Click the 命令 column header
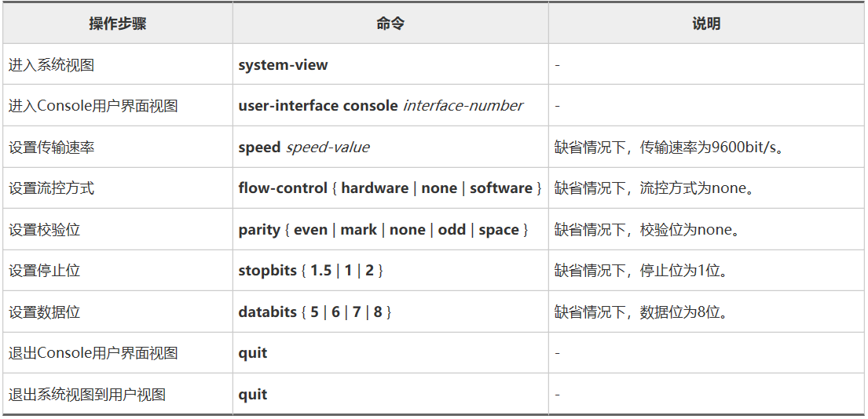868x419 pixels. [x=390, y=24]
